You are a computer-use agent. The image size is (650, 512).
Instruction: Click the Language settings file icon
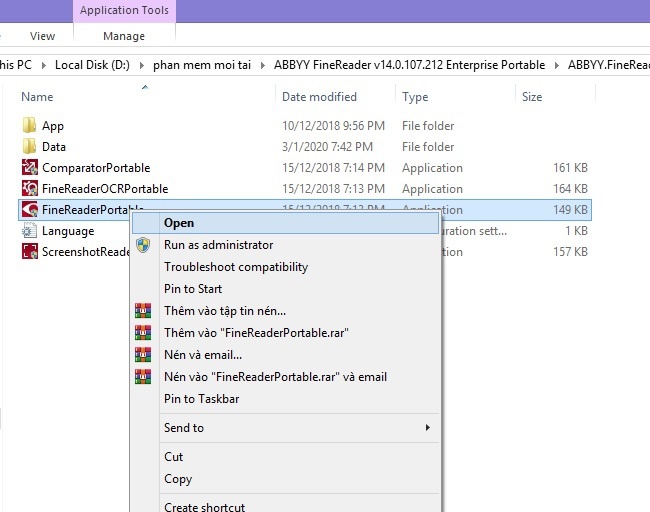pyautogui.click(x=29, y=231)
